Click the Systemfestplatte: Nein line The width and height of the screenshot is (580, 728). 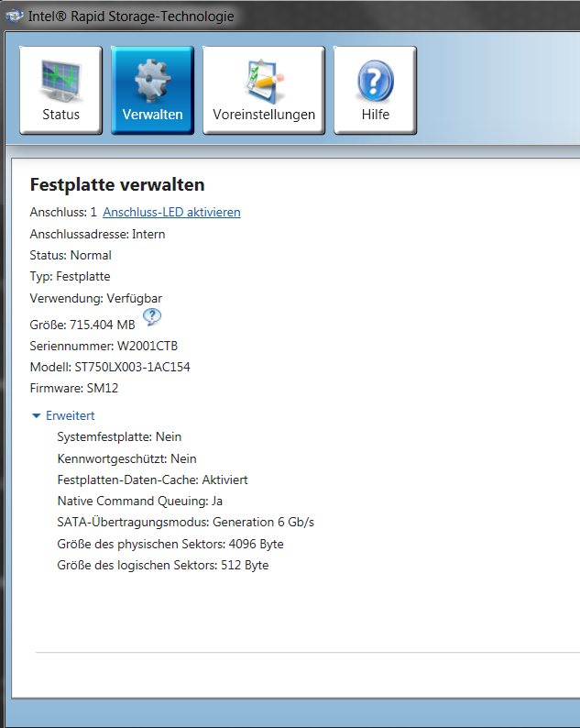pos(119,437)
